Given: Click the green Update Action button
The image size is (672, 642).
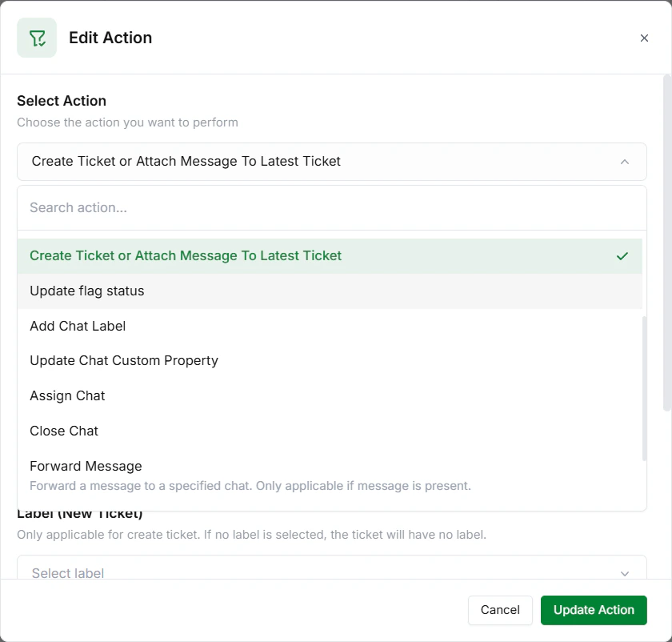Looking at the screenshot, I should (594, 610).
